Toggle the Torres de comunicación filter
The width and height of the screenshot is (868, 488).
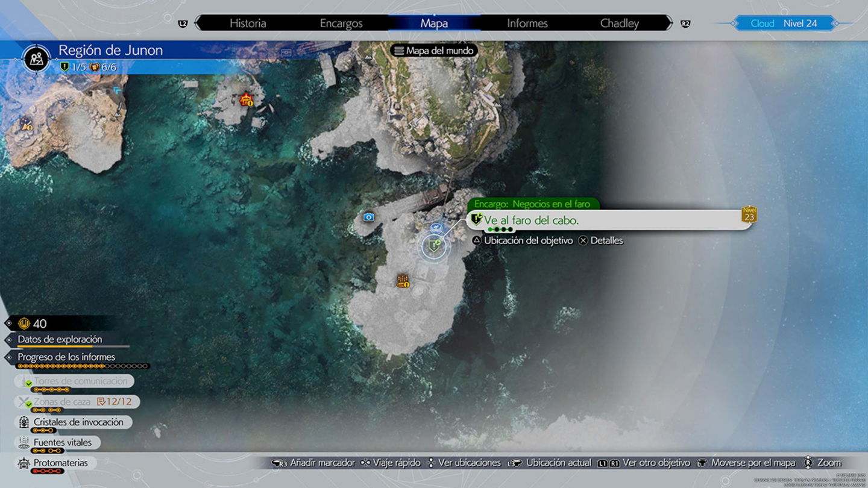click(x=74, y=381)
